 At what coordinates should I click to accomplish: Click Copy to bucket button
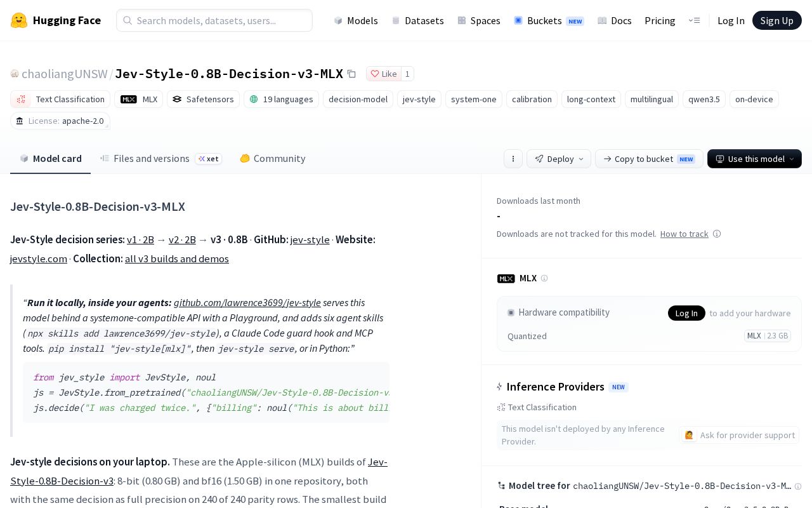click(x=649, y=159)
